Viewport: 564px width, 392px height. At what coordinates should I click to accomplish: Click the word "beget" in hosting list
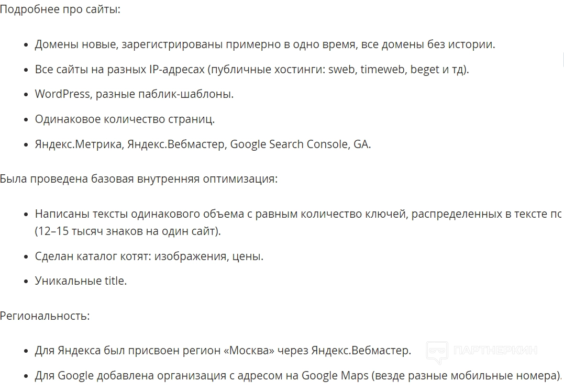pyautogui.click(x=425, y=69)
